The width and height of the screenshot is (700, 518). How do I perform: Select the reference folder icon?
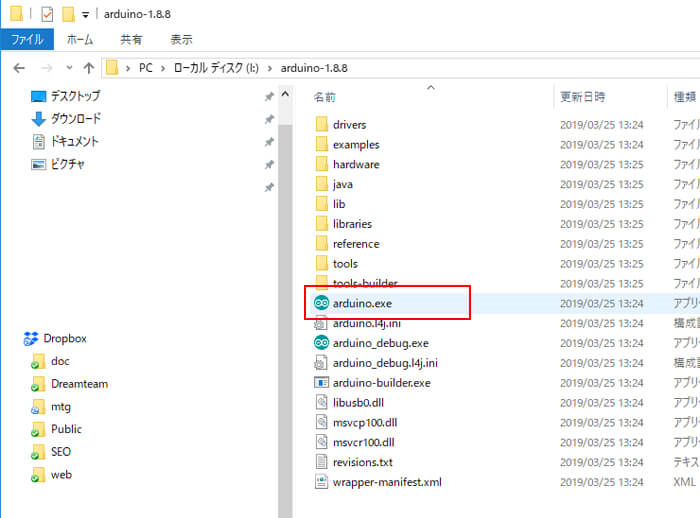[321, 243]
